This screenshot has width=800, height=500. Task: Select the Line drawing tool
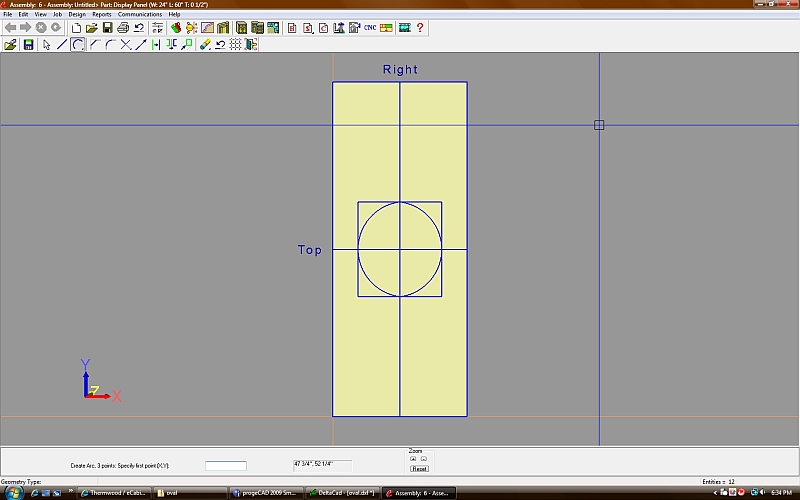(x=62, y=44)
